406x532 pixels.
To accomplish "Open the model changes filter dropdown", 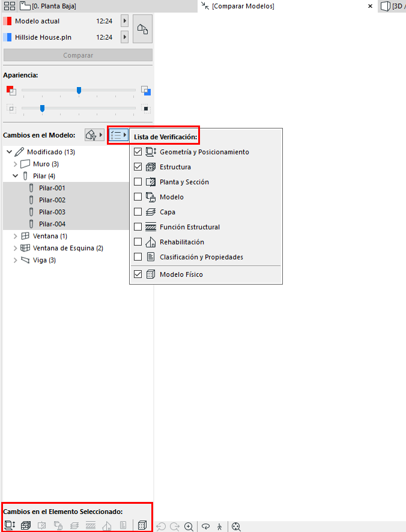I will (94, 135).
